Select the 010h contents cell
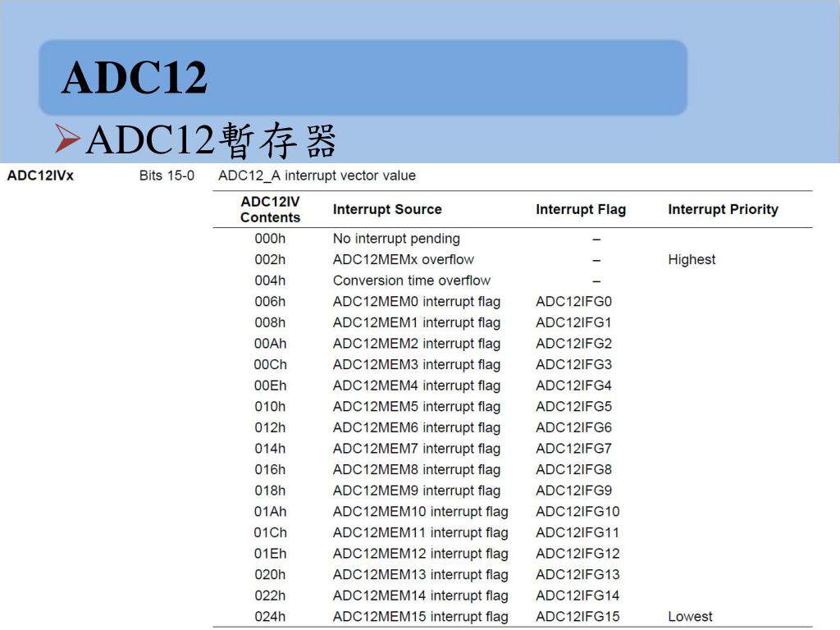 [x=270, y=407]
